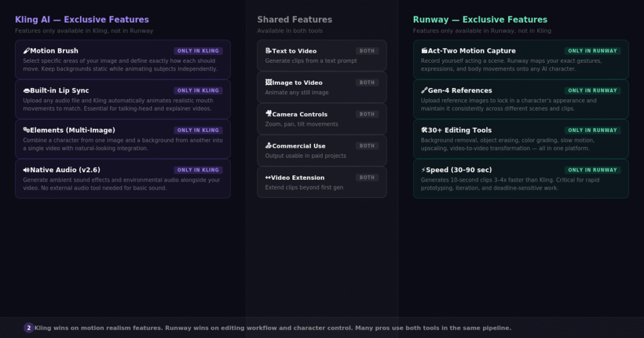This screenshot has width=644, height=338.
Task: Select the 'Kling AI — Exclusive Features' heading
Action: 82,19
